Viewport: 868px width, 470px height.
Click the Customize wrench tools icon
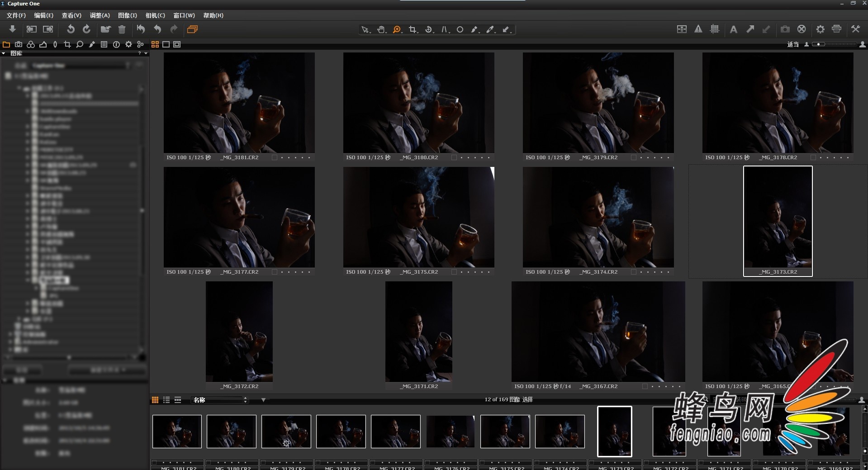[855, 29]
